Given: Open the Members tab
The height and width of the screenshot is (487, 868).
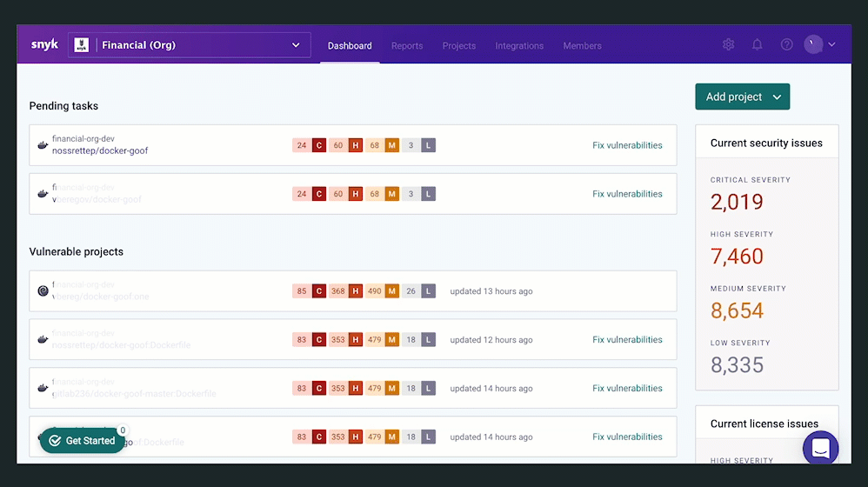Looking at the screenshot, I should point(583,46).
